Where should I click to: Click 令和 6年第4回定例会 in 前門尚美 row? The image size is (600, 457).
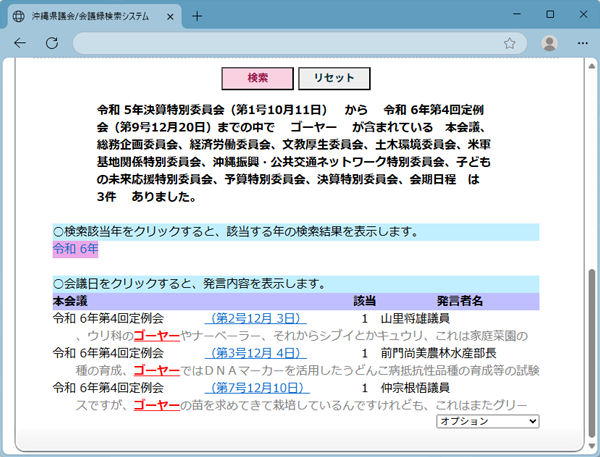(x=108, y=353)
